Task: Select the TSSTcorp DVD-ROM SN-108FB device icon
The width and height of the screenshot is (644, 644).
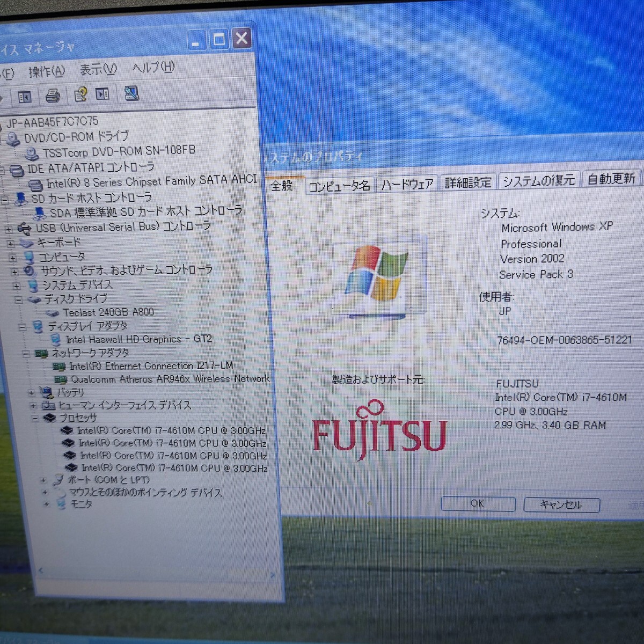Action: click(32, 154)
